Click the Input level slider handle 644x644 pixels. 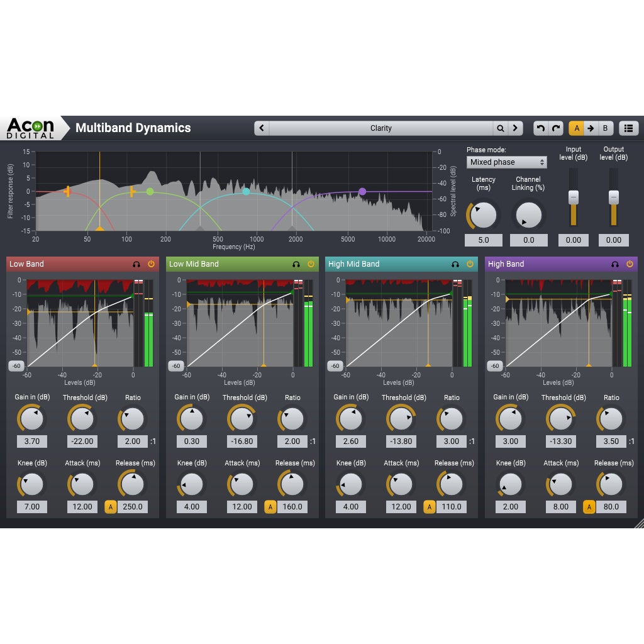[574, 197]
